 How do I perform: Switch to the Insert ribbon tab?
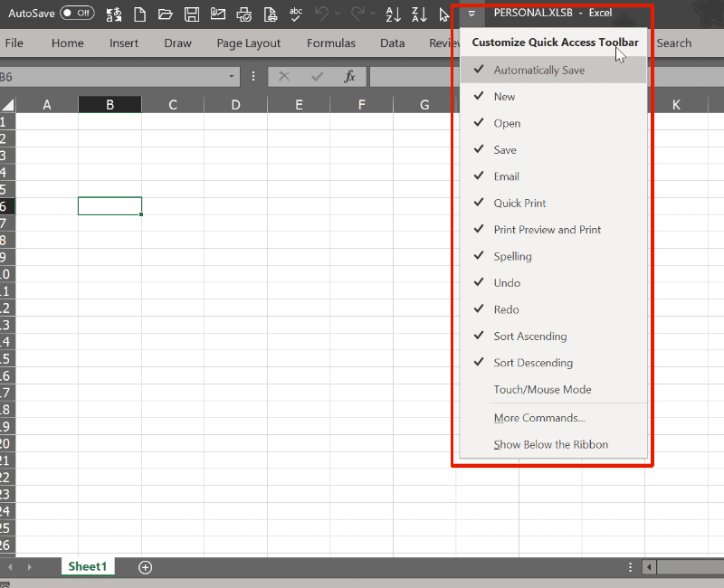(124, 43)
